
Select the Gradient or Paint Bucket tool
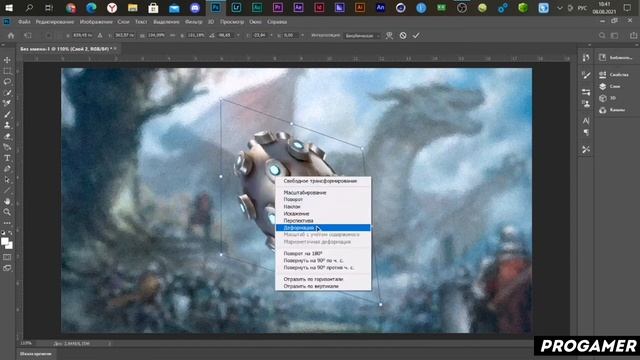pyautogui.click(x=7, y=147)
